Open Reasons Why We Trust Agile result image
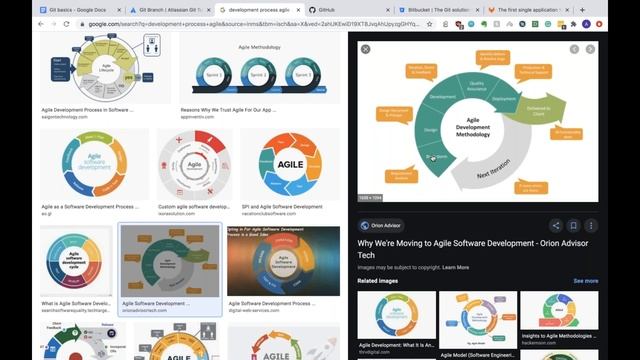 (260, 69)
